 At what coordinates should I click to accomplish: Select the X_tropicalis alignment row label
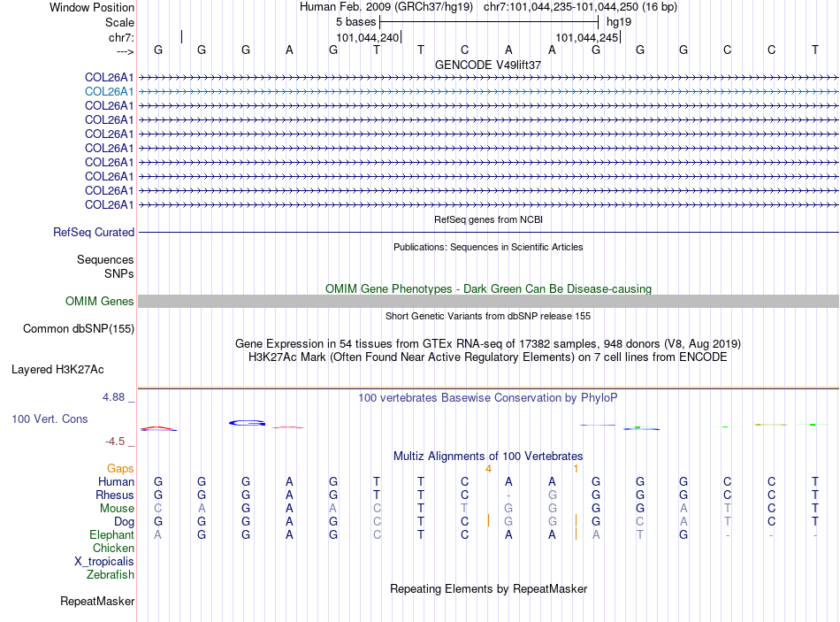click(104, 562)
